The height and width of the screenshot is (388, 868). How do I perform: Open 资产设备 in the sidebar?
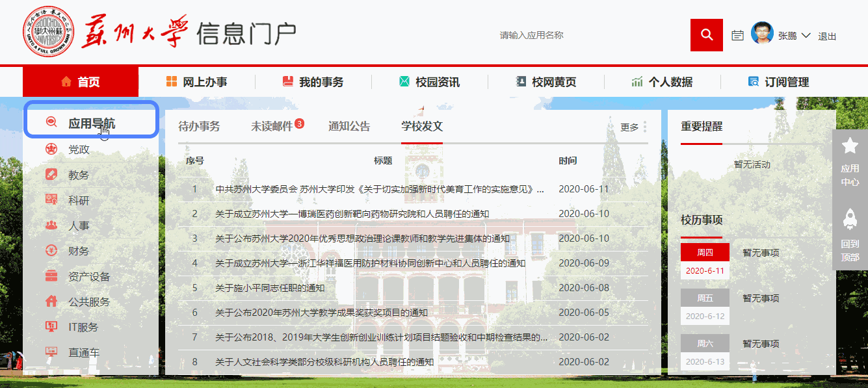point(89,276)
